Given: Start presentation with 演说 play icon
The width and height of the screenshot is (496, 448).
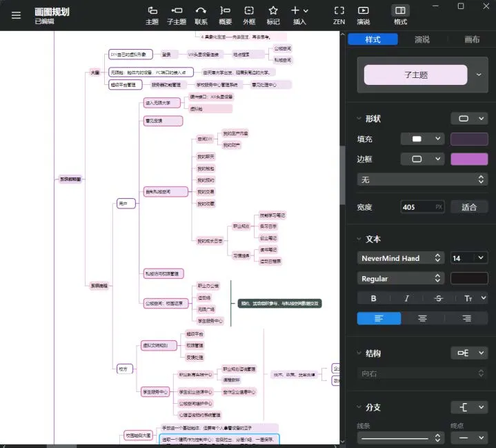Looking at the screenshot, I should 363,15.
